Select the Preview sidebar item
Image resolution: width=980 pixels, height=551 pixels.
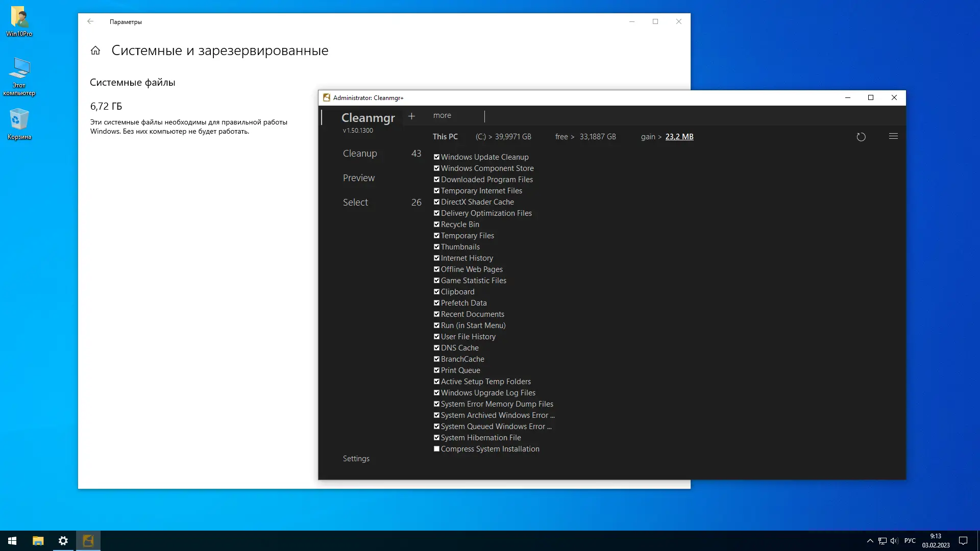[x=359, y=178]
